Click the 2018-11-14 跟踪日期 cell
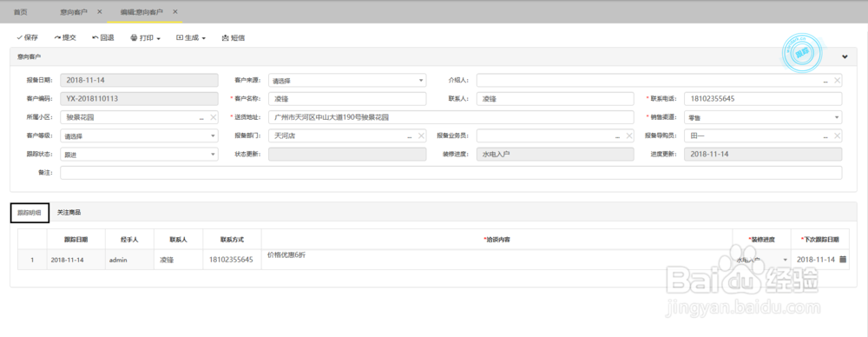 76,260
